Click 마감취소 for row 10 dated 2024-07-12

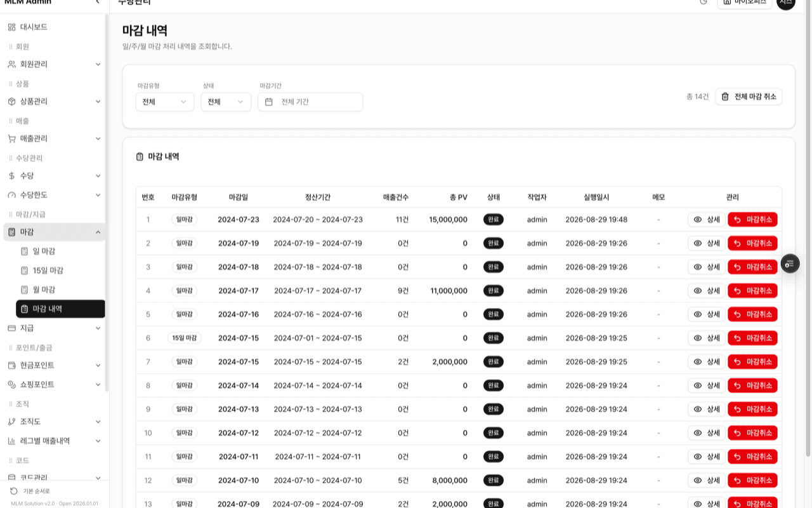coord(752,433)
